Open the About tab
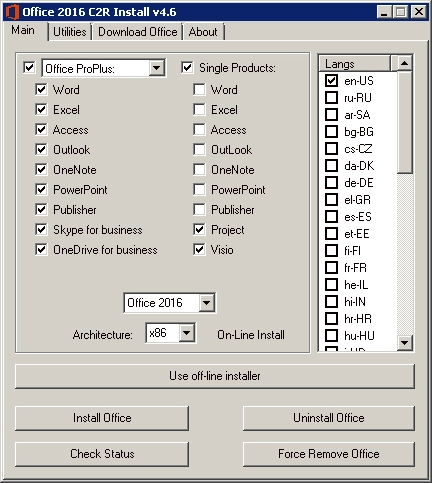 [x=203, y=32]
